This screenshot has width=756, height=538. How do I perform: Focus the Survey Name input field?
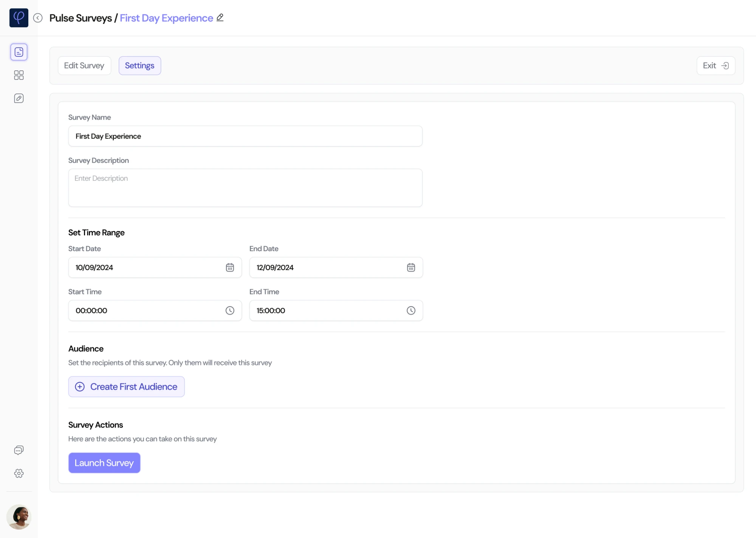pos(245,136)
